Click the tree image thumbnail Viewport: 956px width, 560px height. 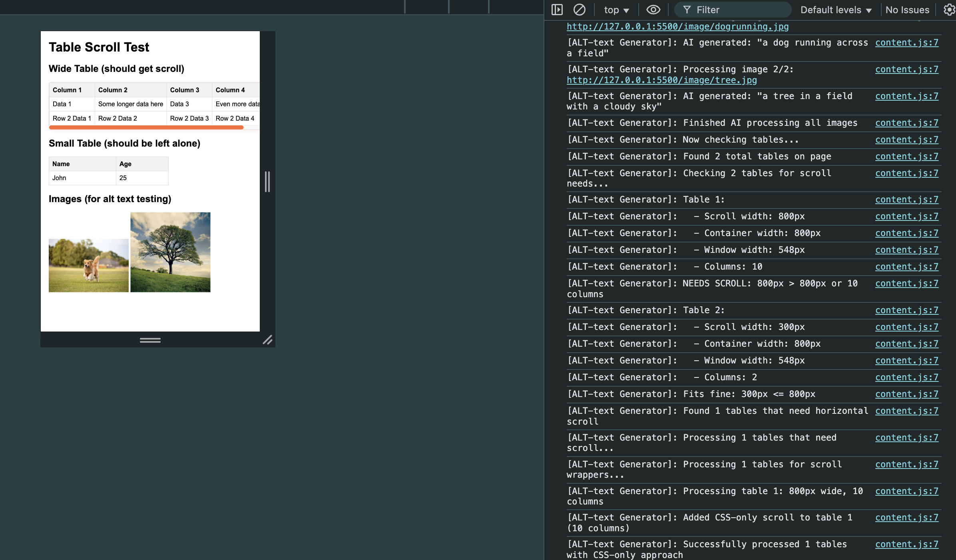click(170, 252)
